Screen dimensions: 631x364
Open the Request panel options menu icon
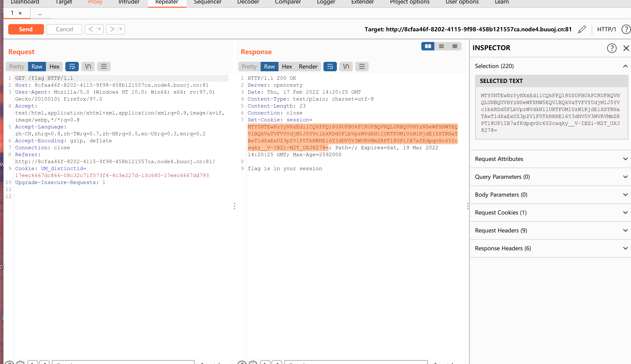pos(104,67)
